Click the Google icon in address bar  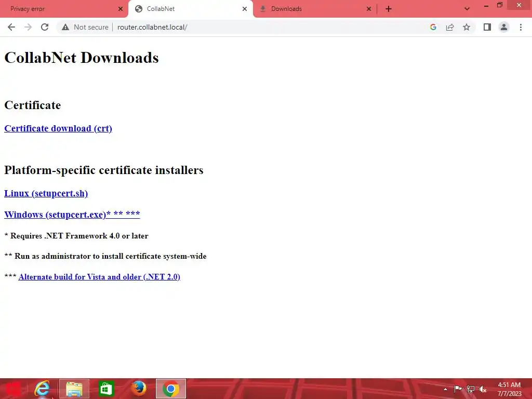(433, 27)
